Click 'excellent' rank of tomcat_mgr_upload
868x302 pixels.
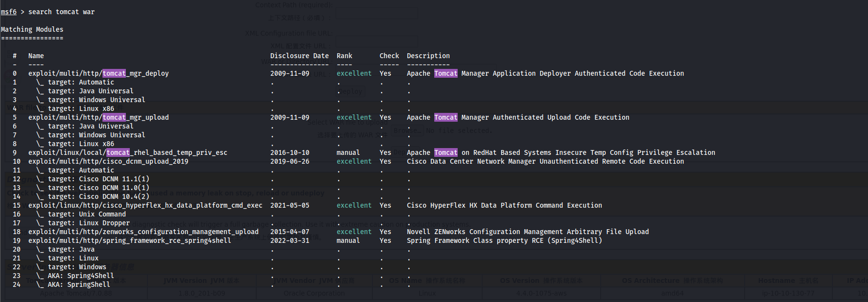pyautogui.click(x=354, y=117)
